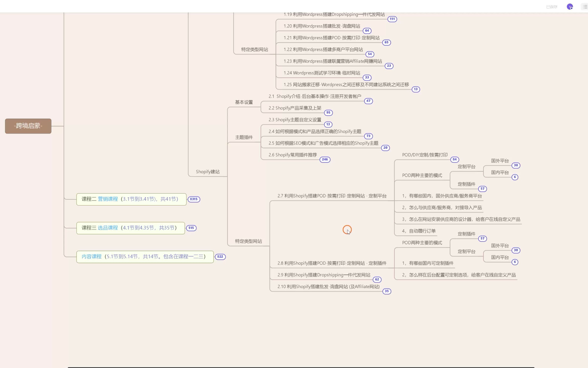
Task: Select the root node -跨境启蒙-
Action: 28,126
